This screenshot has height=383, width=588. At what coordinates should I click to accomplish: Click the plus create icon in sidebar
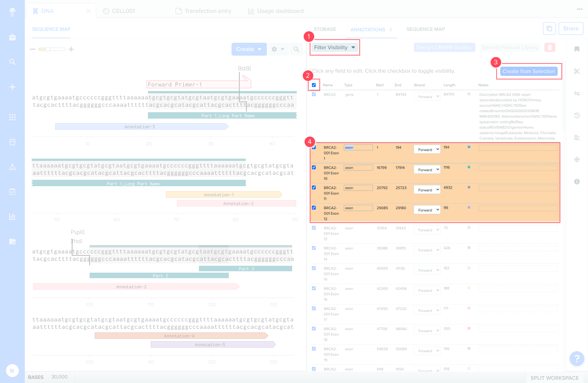[12, 87]
